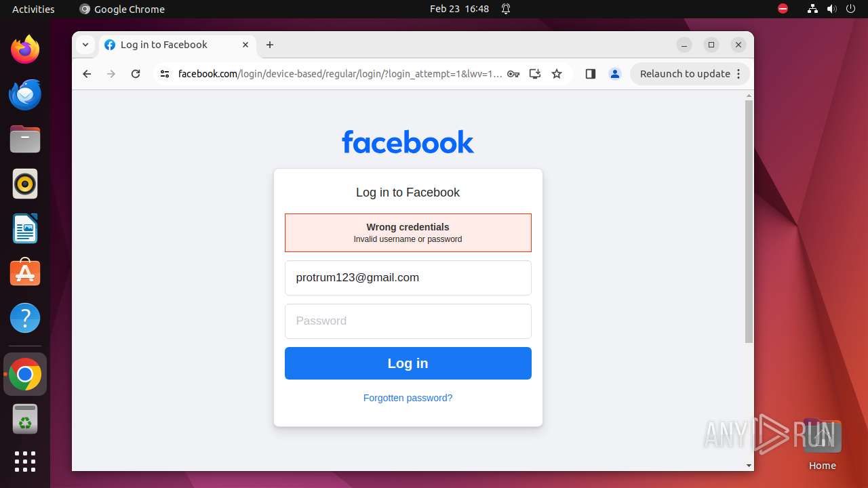Open the Activities overview
868x488 pixels.
coord(33,9)
